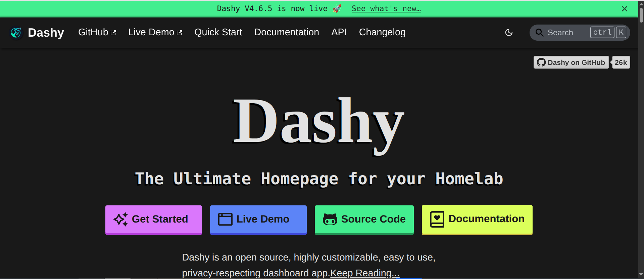The width and height of the screenshot is (644, 279).
Task: Follow the See what's new link
Action: 386,9
